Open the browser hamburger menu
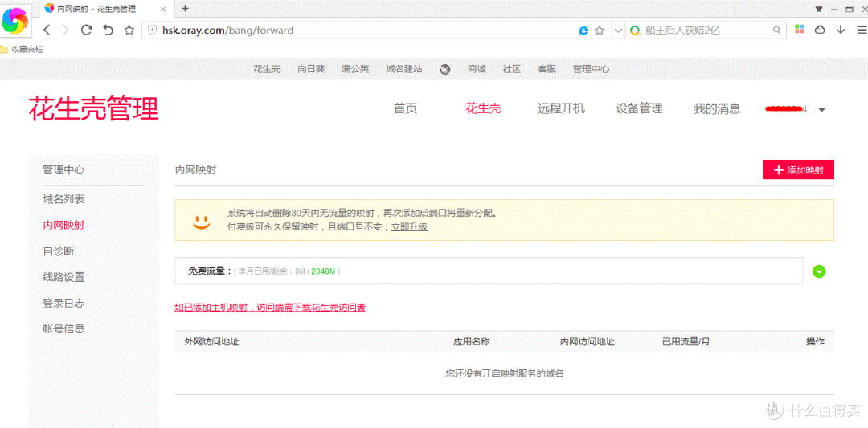868x428 pixels. coord(860,30)
